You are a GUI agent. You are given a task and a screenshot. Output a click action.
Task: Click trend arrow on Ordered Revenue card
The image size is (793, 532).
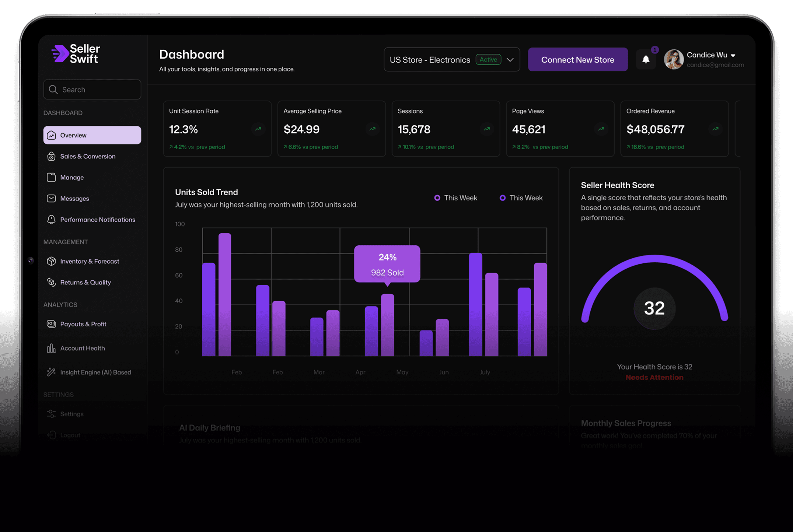[x=715, y=129]
